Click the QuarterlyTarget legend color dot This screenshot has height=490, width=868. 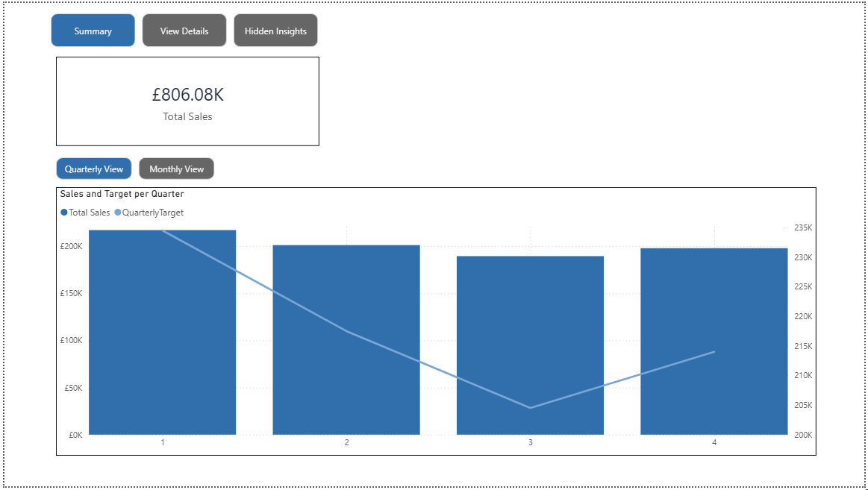click(x=118, y=213)
